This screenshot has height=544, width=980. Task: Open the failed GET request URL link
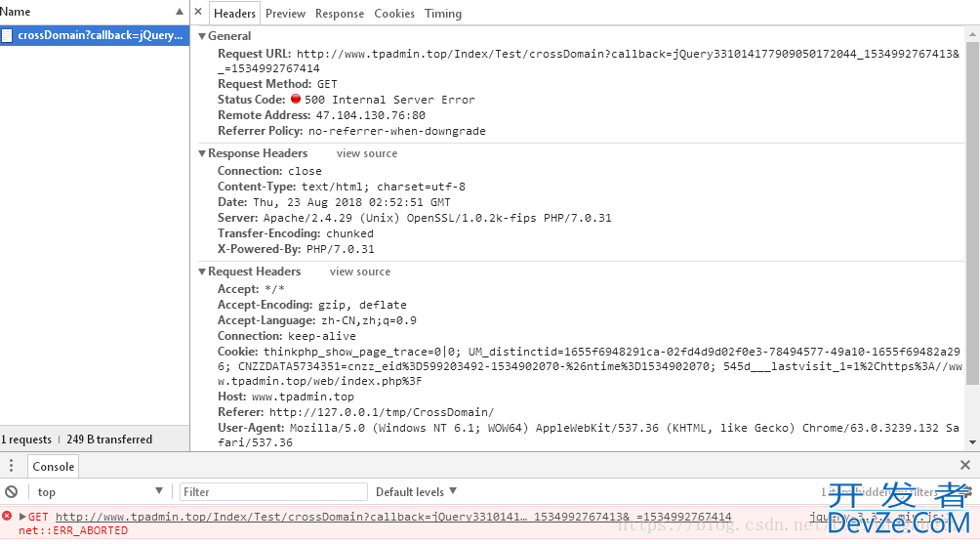point(393,517)
